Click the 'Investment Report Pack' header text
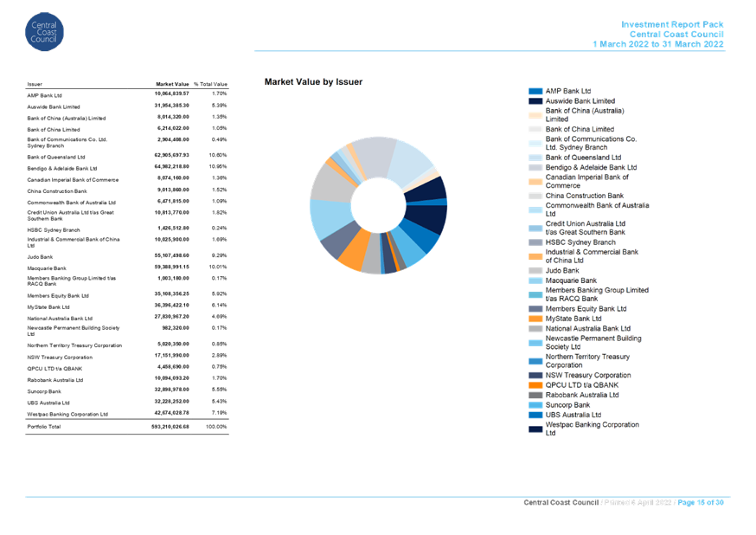 click(672, 24)
